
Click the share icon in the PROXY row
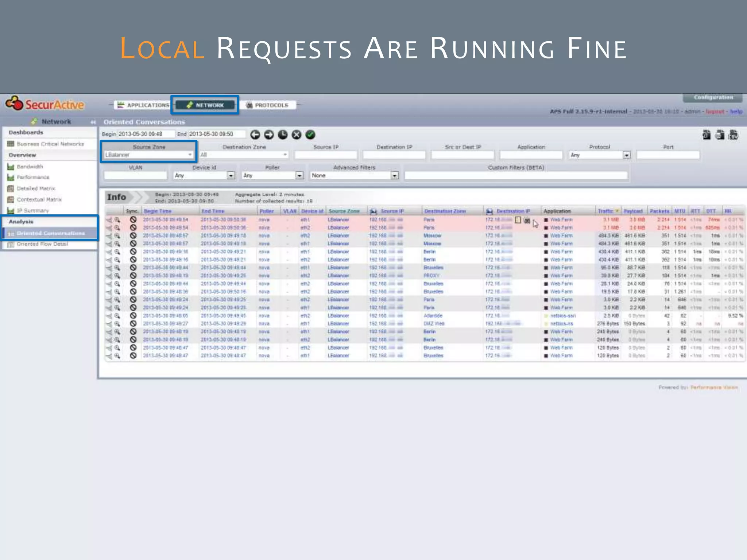click(x=109, y=276)
